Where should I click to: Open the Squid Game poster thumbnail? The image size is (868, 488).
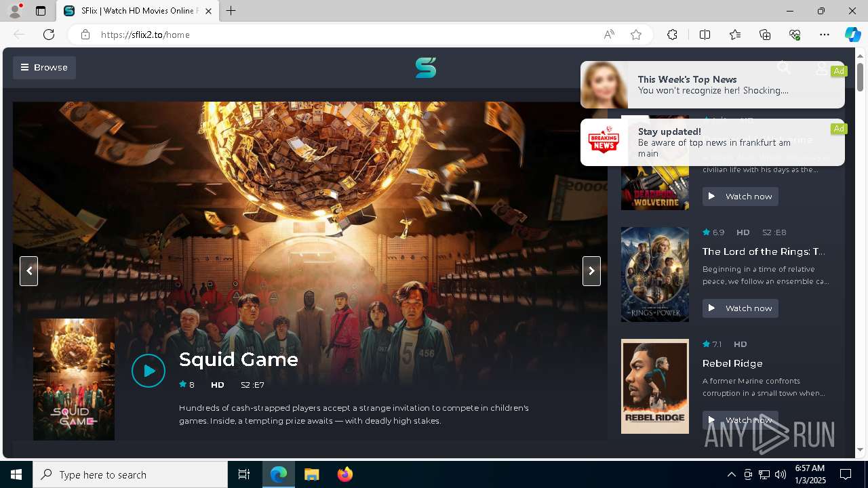74,380
